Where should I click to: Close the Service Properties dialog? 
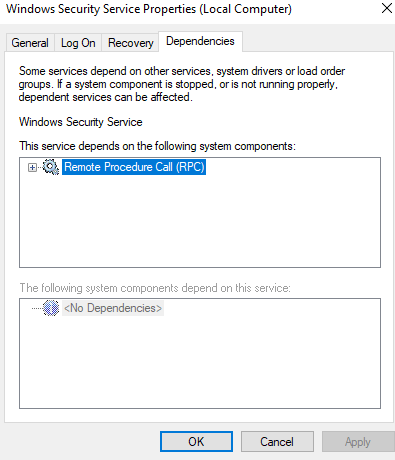[386, 9]
